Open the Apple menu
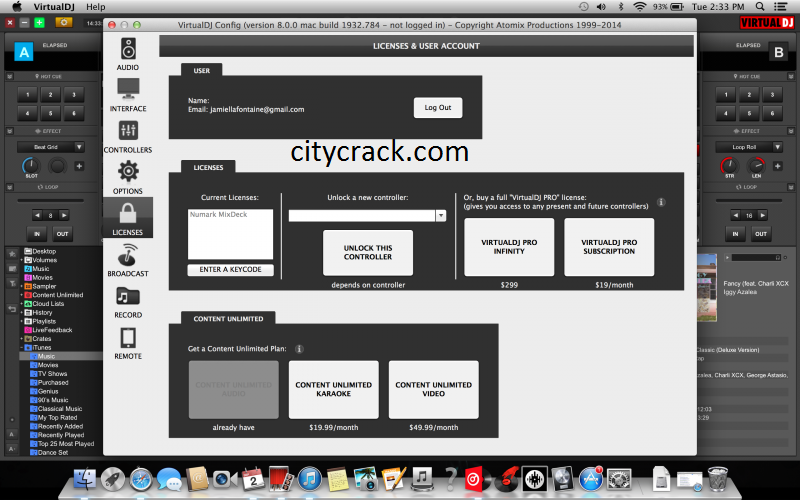The height and width of the screenshot is (500, 800). pyautogui.click(x=16, y=7)
